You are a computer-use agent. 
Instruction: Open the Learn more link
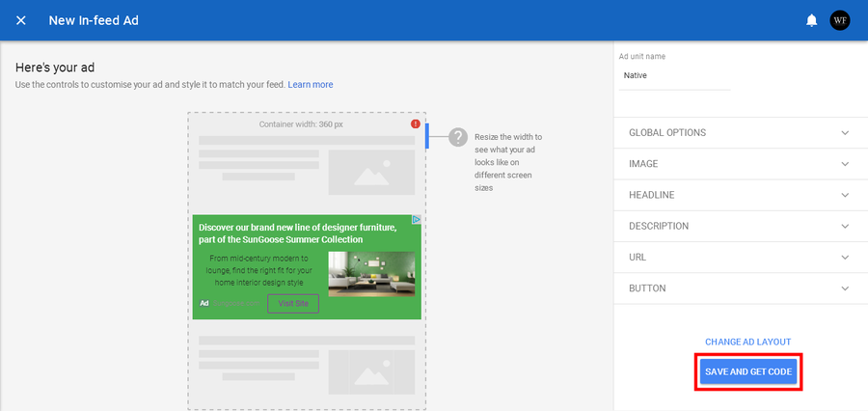click(x=311, y=85)
